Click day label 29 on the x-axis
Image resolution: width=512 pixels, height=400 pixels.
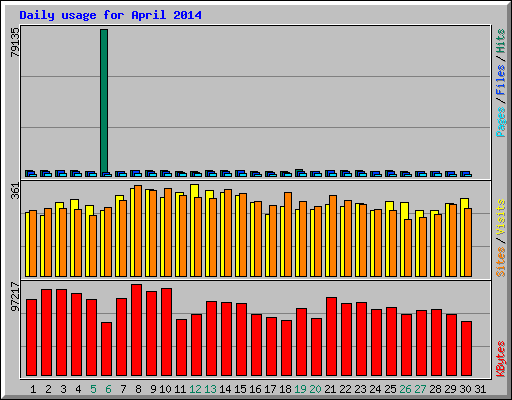[450, 389]
